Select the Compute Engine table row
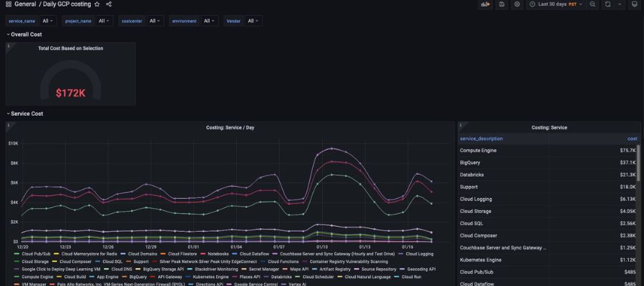The height and width of the screenshot is (286, 644). (x=548, y=151)
